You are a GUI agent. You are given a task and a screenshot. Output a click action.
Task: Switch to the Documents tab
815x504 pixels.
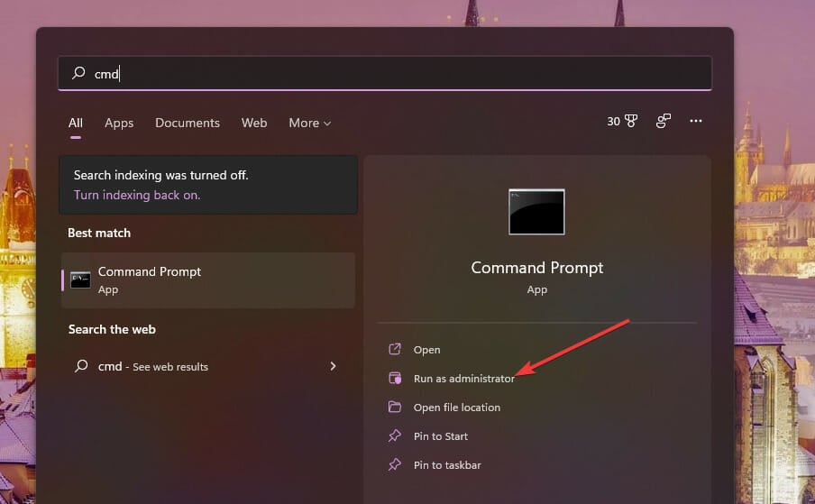coord(188,124)
